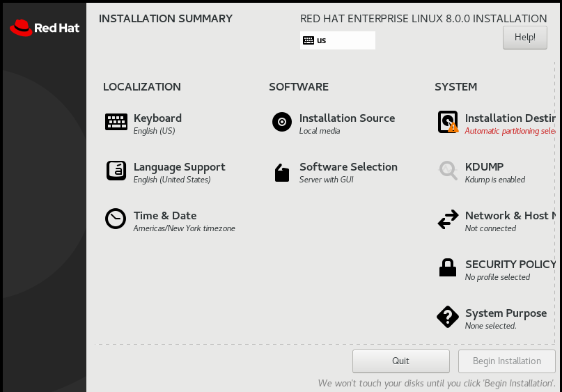Click the LOCALIZATION section heading

(142, 87)
